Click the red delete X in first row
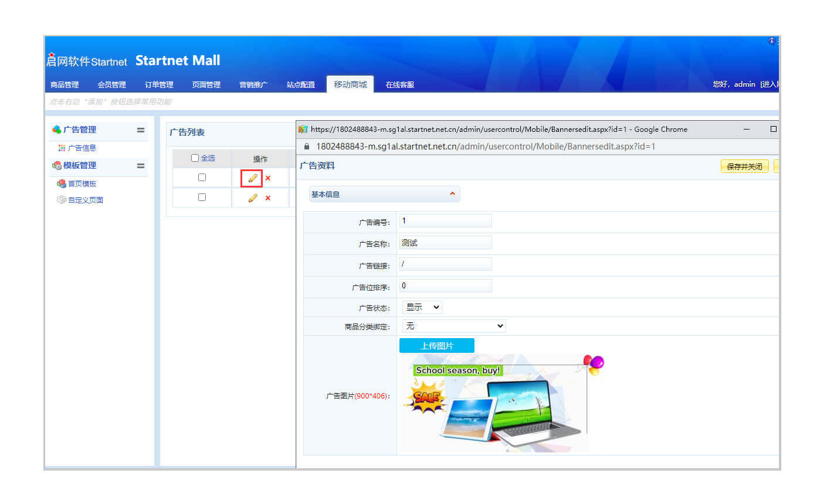Viewport: 827px width, 504px height. click(268, 178)
